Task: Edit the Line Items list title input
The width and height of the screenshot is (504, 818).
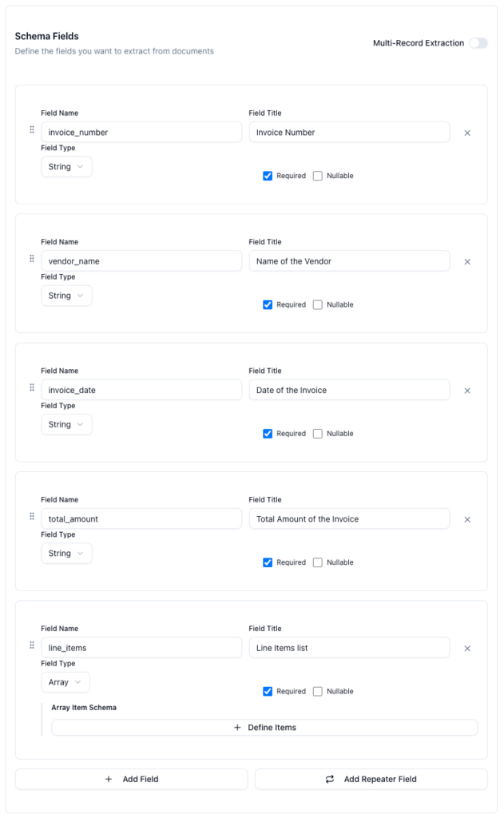Action: click(349, 647)
